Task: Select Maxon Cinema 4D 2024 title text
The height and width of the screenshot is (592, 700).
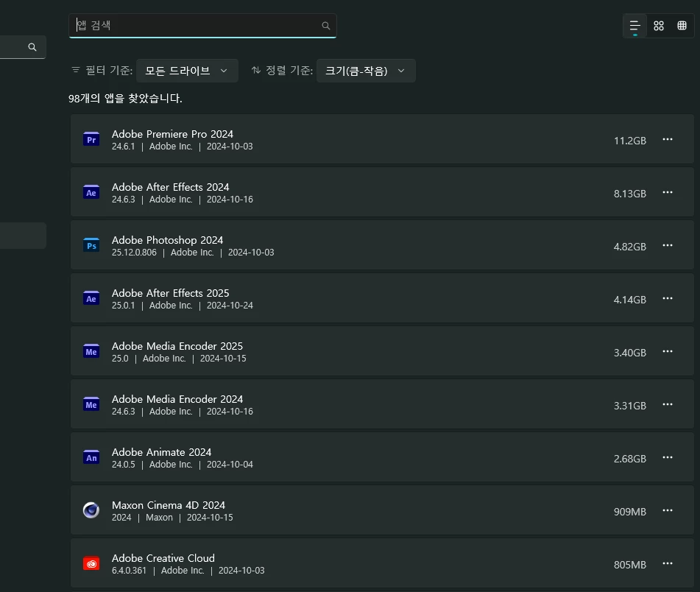Action: [x=169, y=505]
